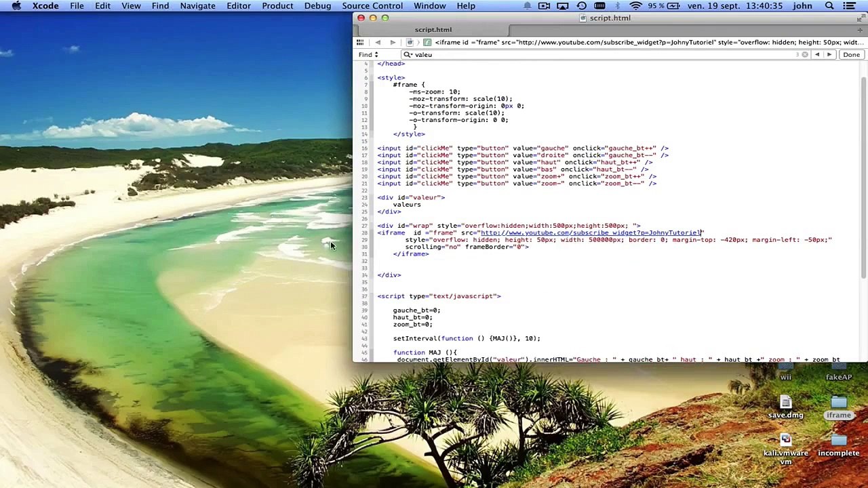Click the youtube.com subscribe_widget URL in code
868x488 pixels.
[591, 232]
